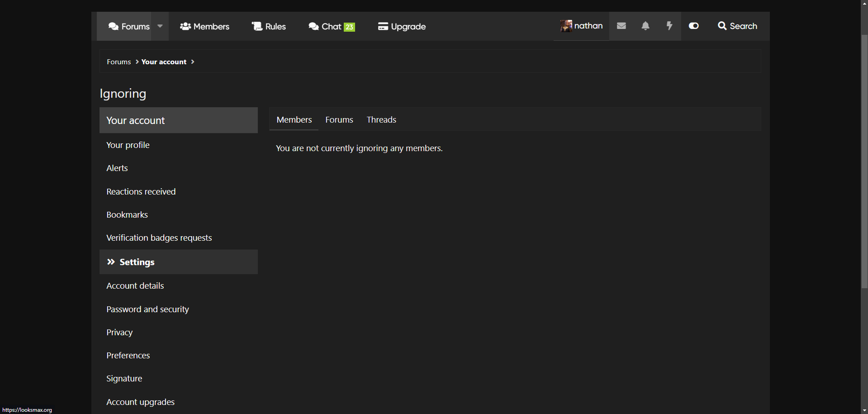
Task: Open the Reactions received page
Action: click(141, 191)
